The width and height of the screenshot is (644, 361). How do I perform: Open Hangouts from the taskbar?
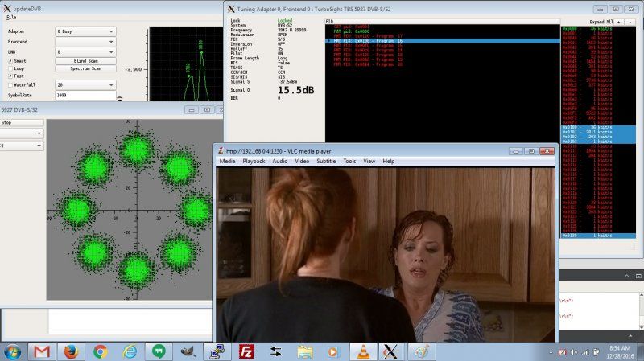pos(159,352)
